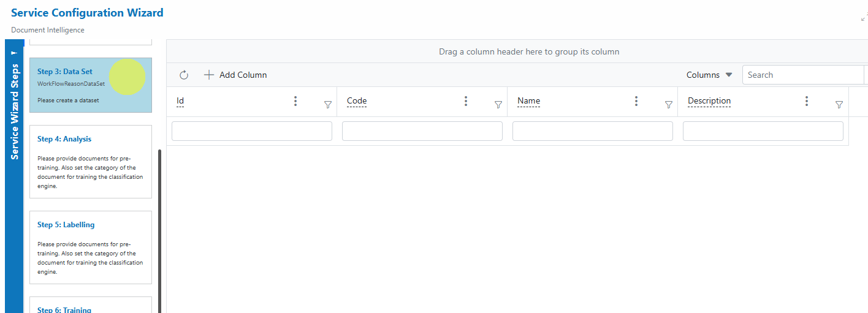Select Step 5: Labelling card
The width and height of the screenshot is (868, 313).
[x=91, y=247]
